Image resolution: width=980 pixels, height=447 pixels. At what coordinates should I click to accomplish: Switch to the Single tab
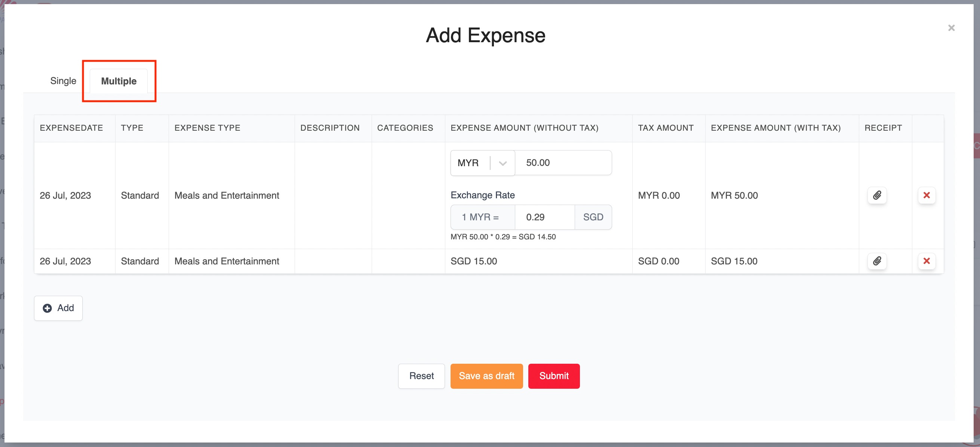pyautogui.click(x=63, y=81)
